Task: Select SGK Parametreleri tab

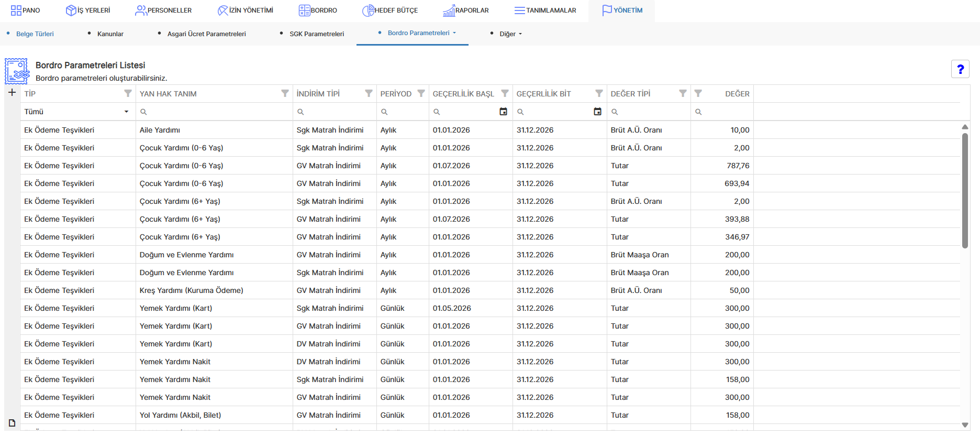Action: tap(317, 34)
